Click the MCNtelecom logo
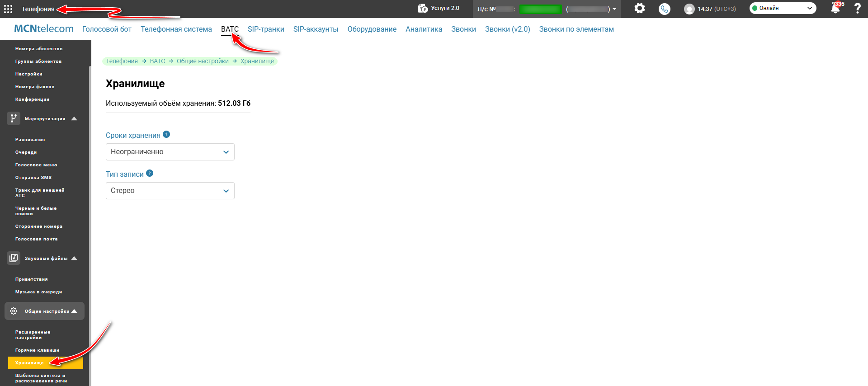This screenshot has height=386, width=868. coord(44,28)
